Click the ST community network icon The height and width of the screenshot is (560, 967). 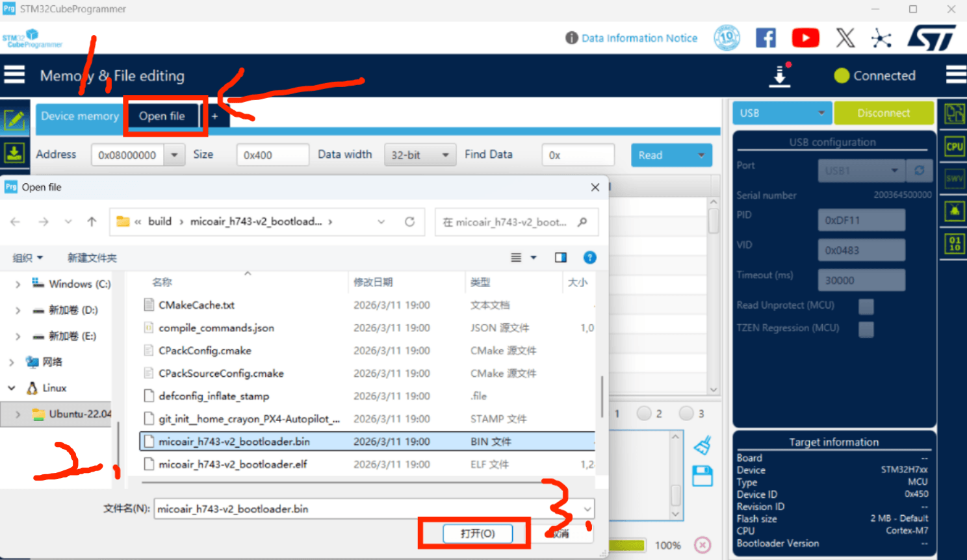(881, 38)
